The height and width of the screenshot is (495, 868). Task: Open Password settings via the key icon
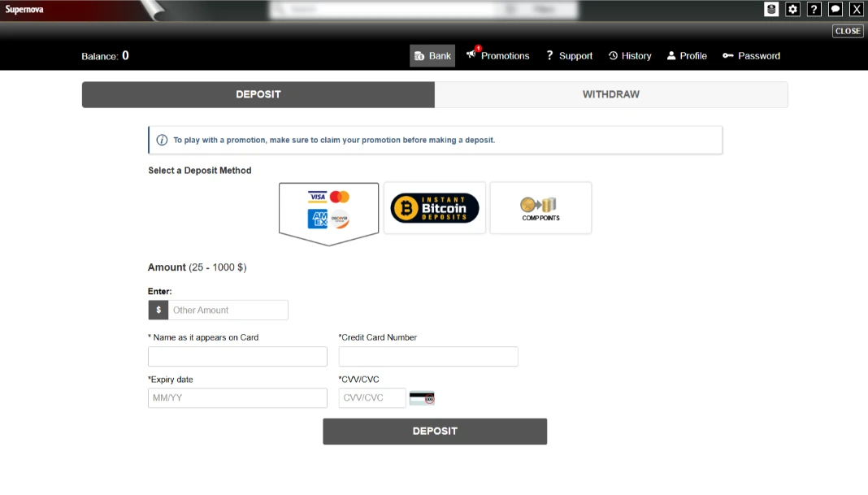pos(727,56)
